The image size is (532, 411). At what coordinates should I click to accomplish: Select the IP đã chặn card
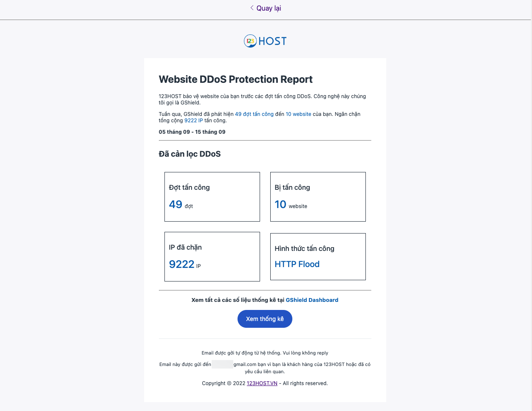[x=212, y=256]
